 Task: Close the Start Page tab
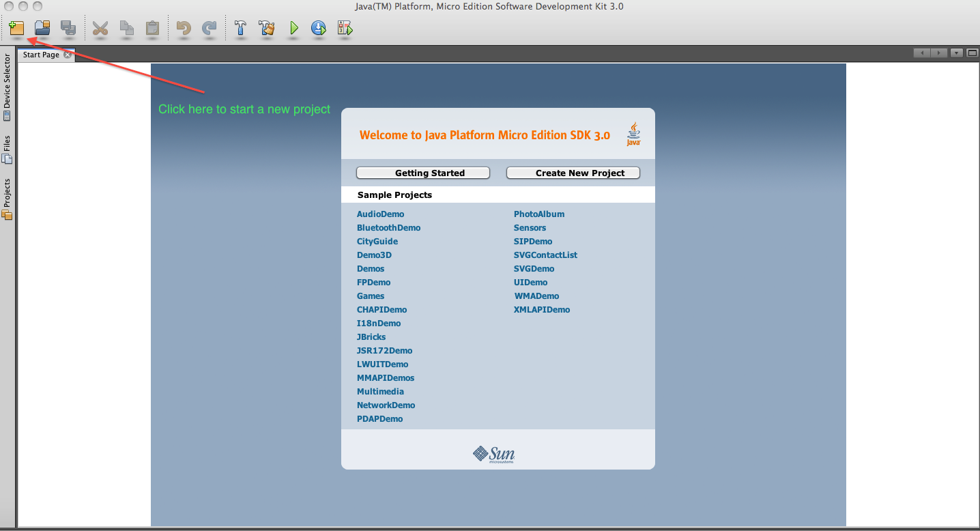(67, 55)
